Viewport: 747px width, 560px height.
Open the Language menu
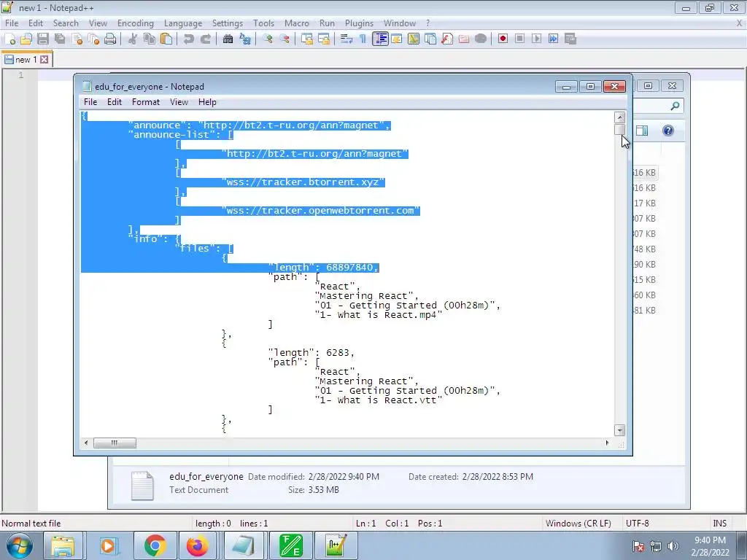183,23
